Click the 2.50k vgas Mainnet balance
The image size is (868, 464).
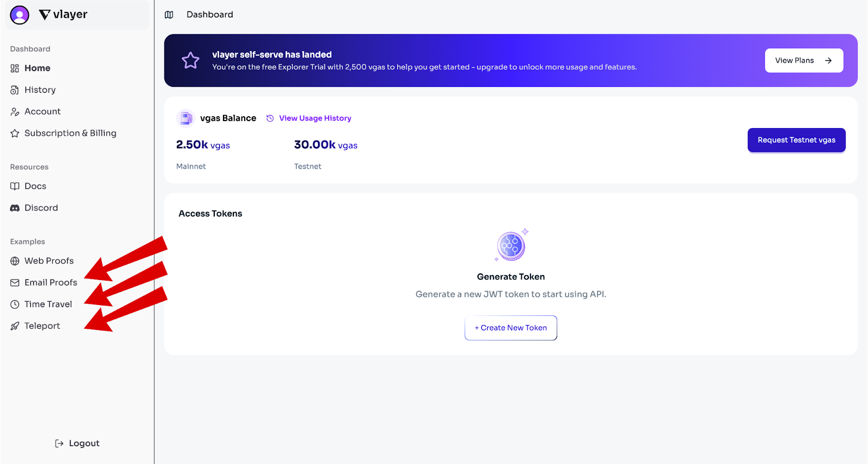click(203, 145)
